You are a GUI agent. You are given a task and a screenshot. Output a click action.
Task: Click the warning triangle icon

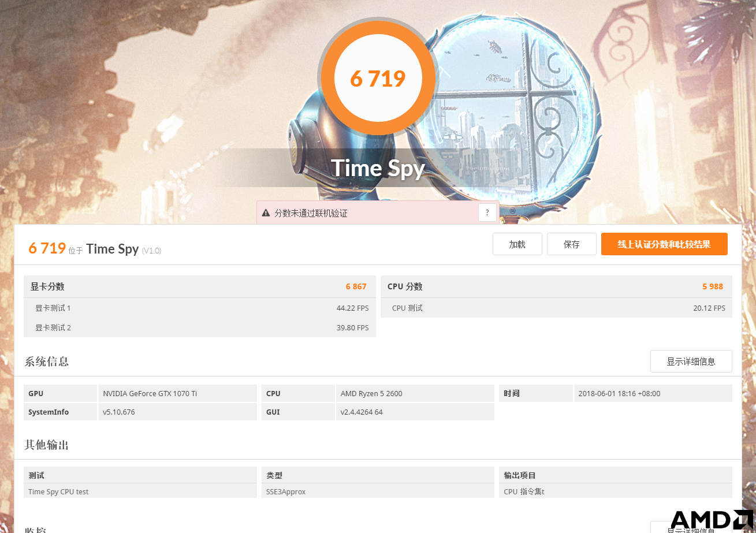point(266,213)
